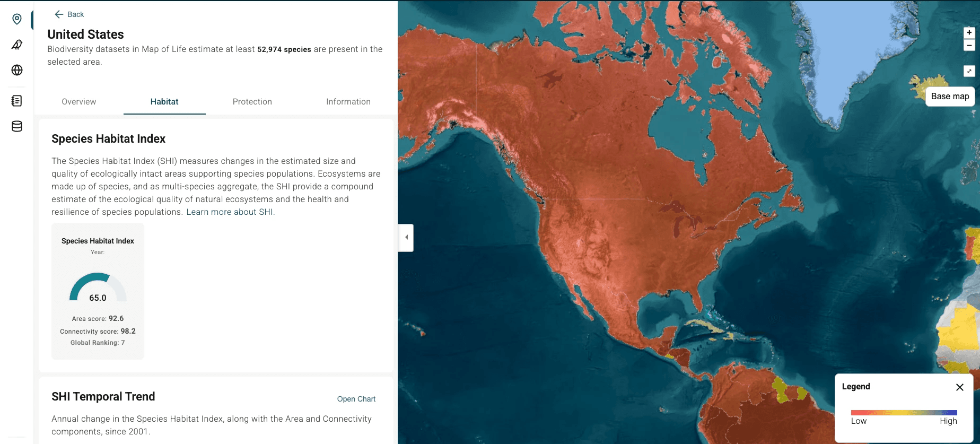Open the Learn more about SHI link
The width and height of the screenshot is (980, 444).
click(x=230, y=212)
